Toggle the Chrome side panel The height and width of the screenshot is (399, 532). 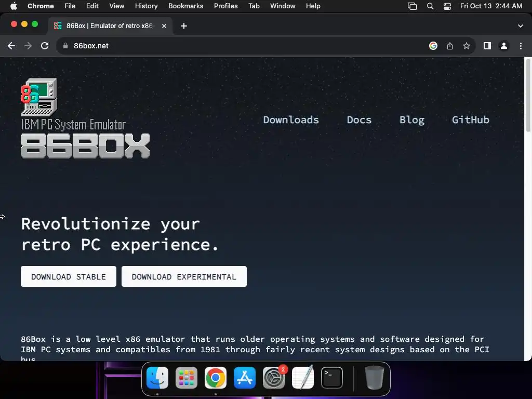click(487, 46)
